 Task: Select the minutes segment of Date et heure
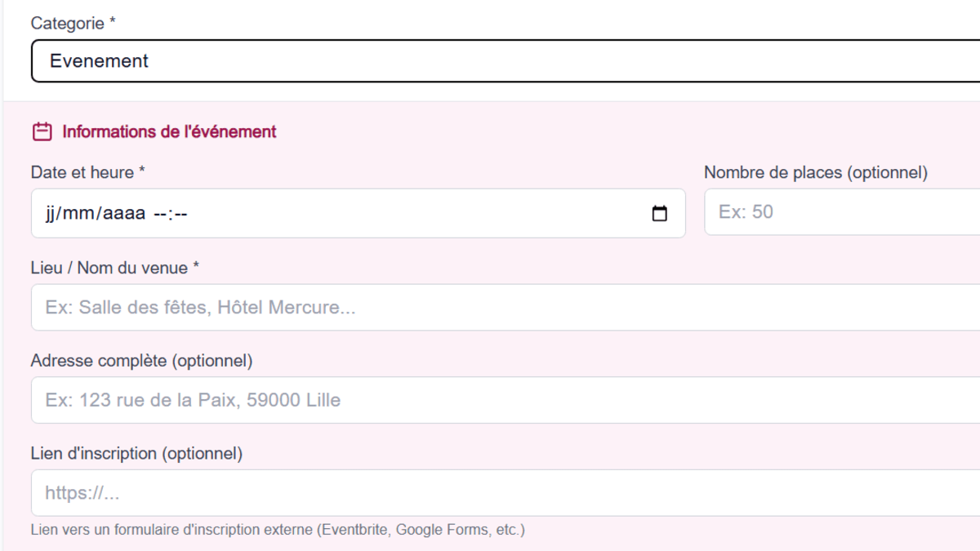[x=180, y=214]
